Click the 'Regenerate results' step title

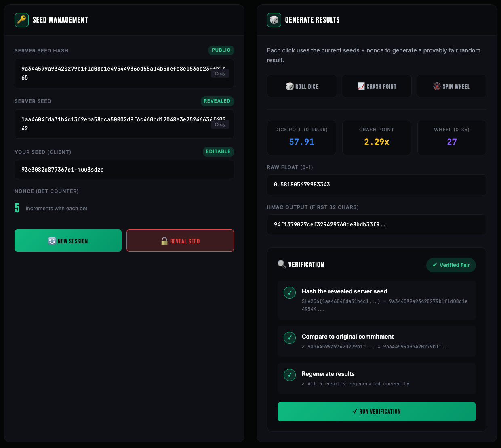tap(328, 374)
